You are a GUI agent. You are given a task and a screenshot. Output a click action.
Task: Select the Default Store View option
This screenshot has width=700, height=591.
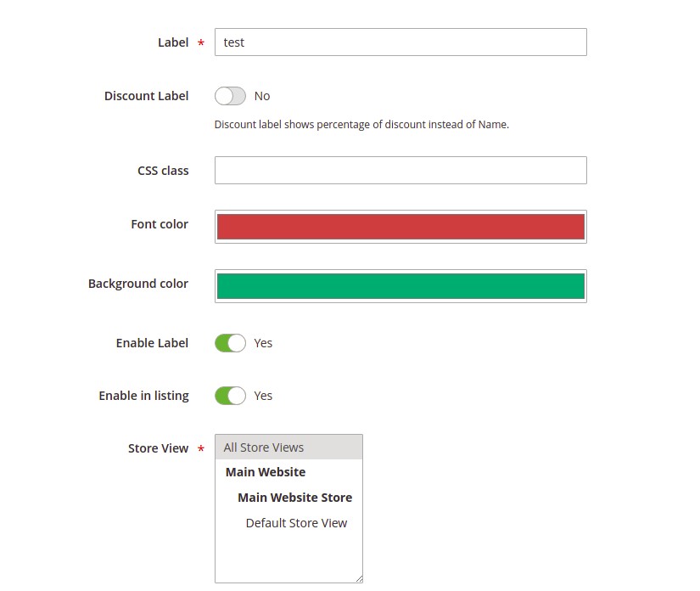pos(296,523)
